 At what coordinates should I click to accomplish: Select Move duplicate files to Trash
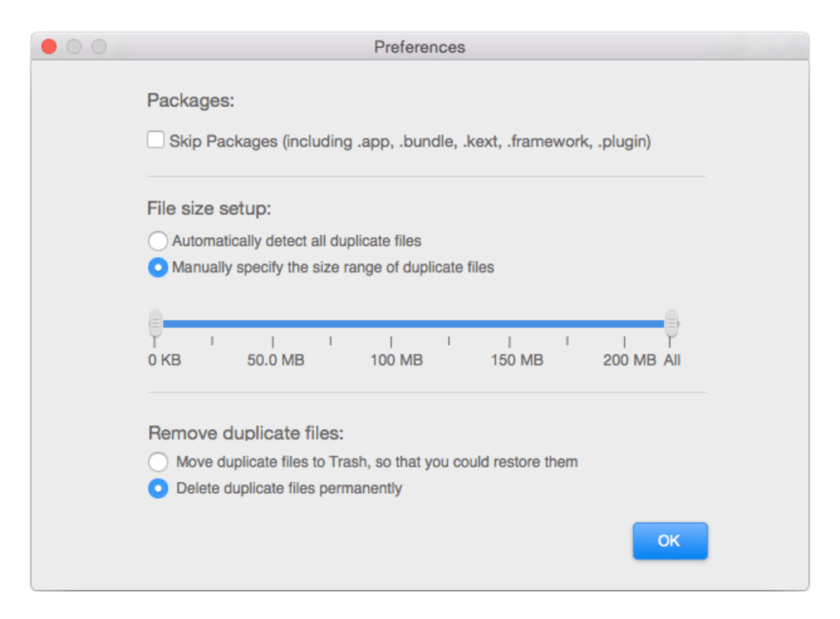point(157,462)
